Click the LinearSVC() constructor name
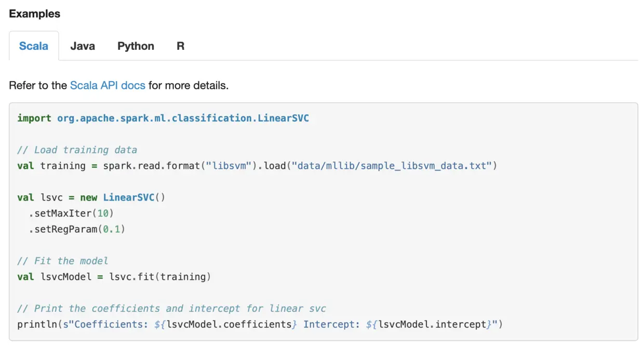The height and width of the screenshot is (347, 644). coord(128,197)
